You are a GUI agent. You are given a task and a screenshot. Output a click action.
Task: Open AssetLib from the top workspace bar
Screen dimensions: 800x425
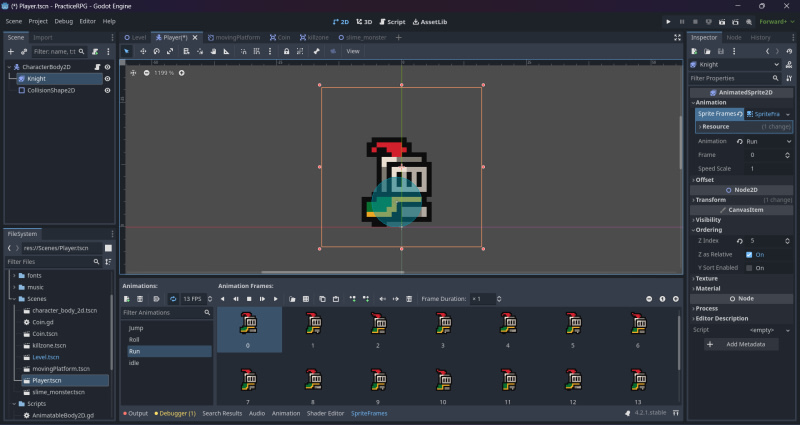(427, 20)
